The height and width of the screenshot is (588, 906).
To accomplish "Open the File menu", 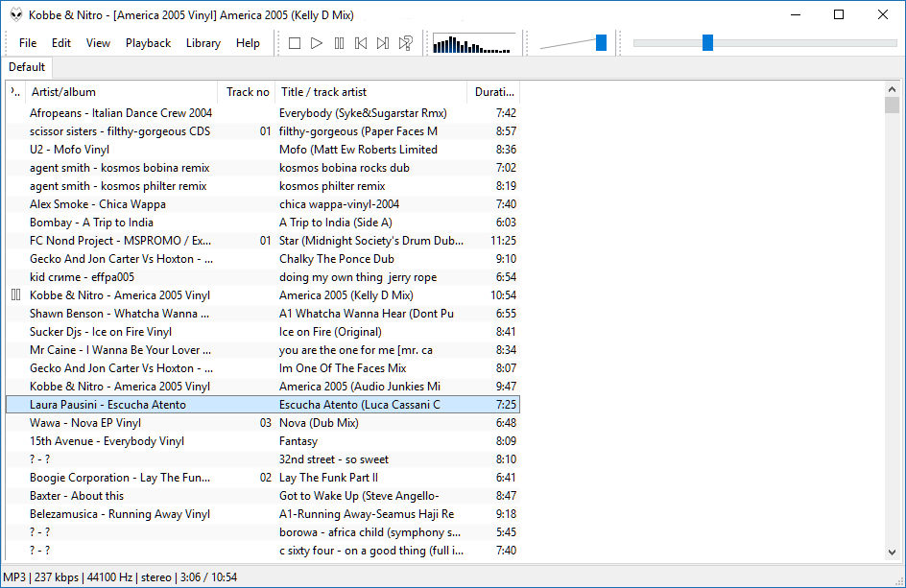I will pos(28,43).
